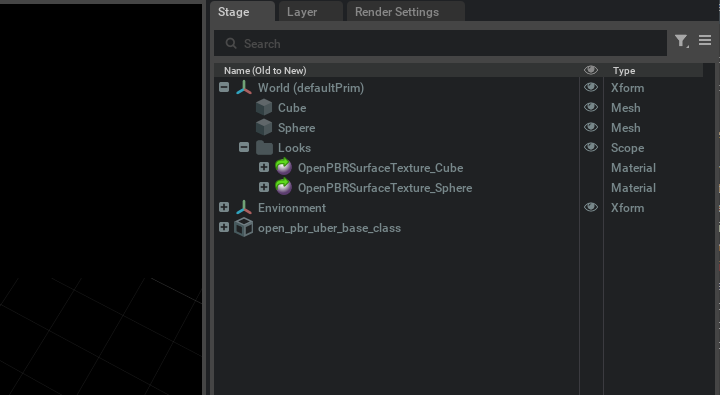Select the Environment prim name
720x395 pixels.
[292, 208]
